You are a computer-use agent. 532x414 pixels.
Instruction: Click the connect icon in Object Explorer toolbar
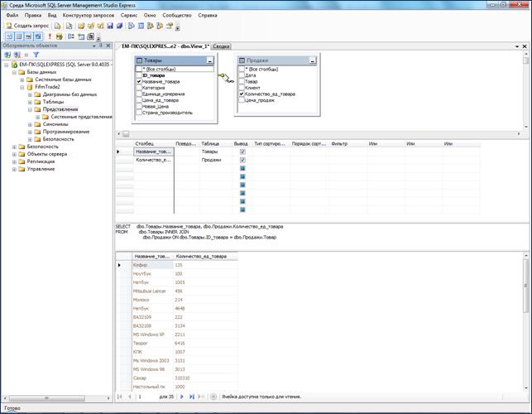pos(7,55)
